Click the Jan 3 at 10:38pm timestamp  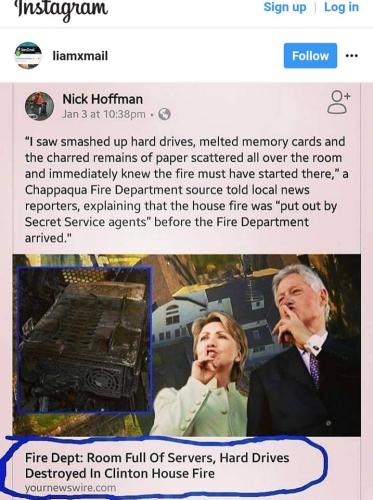[x=104, y=114]
